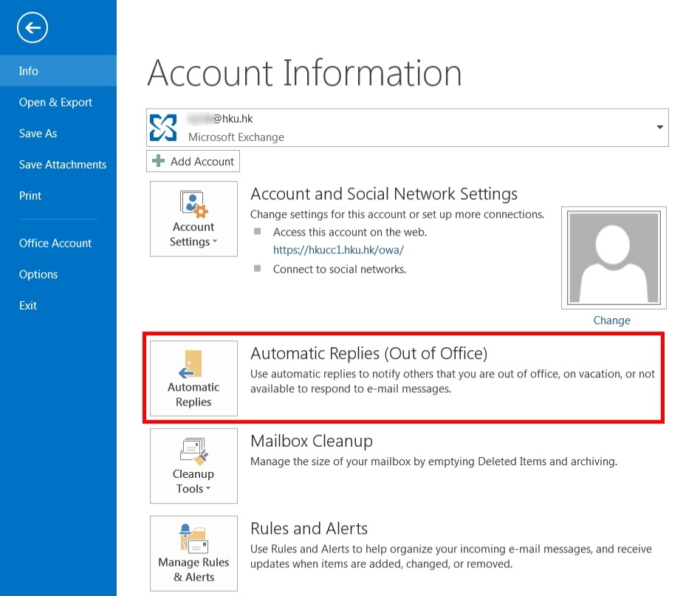700x596 pixels.
Task: Click Exit to close Outlook
Action: [x=27, y=305]
